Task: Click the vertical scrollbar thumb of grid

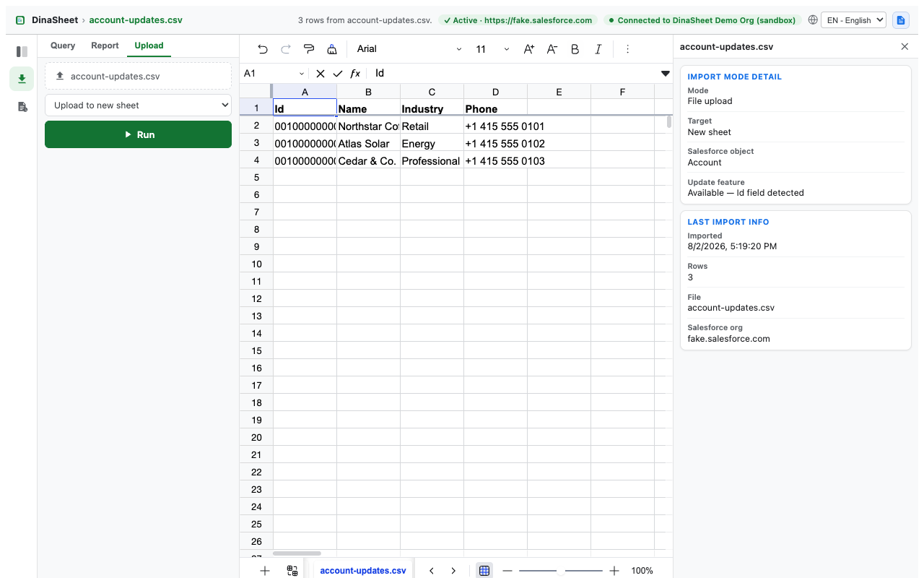Action: (x=668, y=121)
